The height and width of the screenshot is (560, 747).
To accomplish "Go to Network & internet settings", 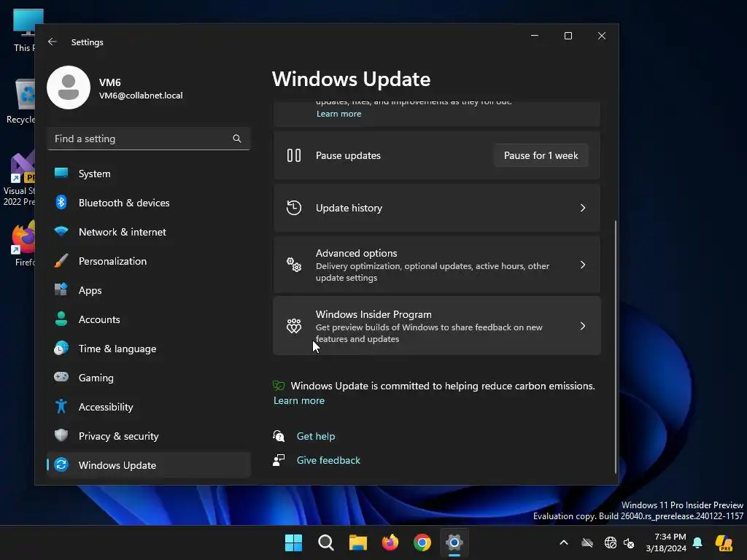I will click(x=149, y=232).
